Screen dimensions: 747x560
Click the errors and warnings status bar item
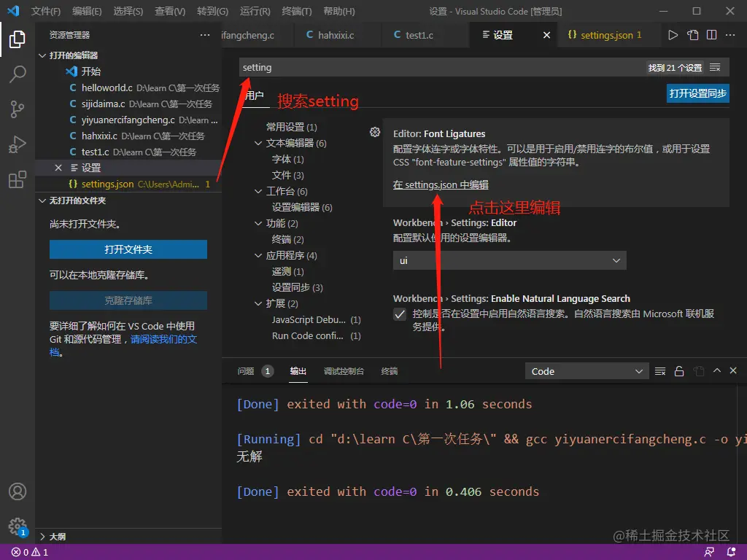pyautogui.click(x=29, y=553)
